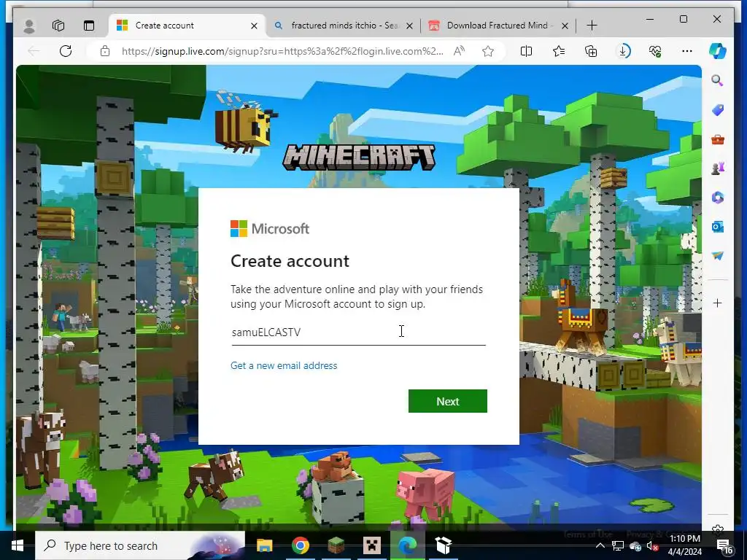The image size is (747, 560).
Task: Switch to the fractured minds itchio search tab
Action: [344, 26]
